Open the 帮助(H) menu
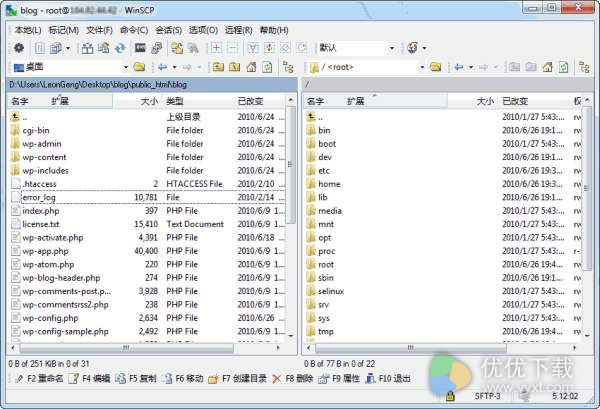Screen dimensions: 600x409 [x=274, y=30]
